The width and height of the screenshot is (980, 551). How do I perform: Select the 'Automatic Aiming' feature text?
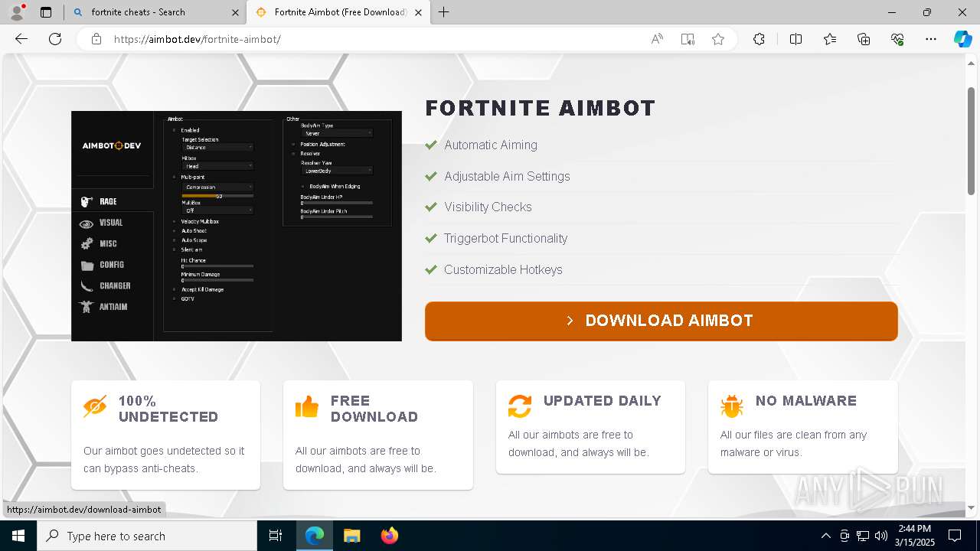pos(491,145)
